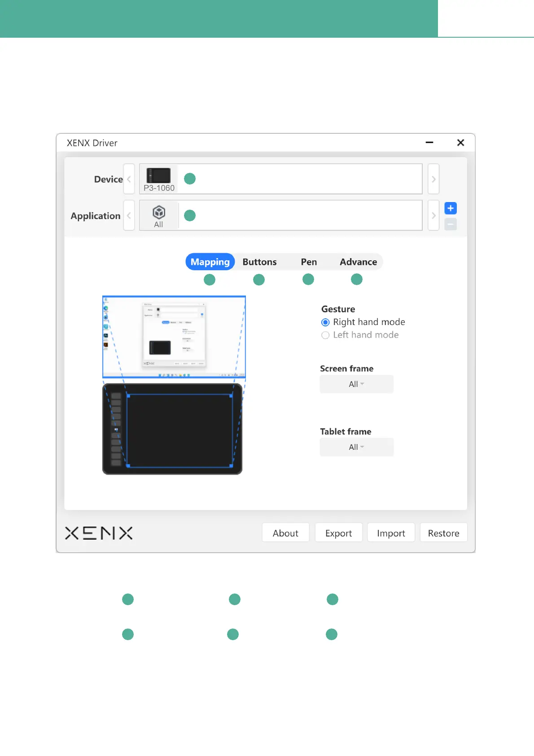Select the P3-1060 device icon
534x756 pixels.
159,179
